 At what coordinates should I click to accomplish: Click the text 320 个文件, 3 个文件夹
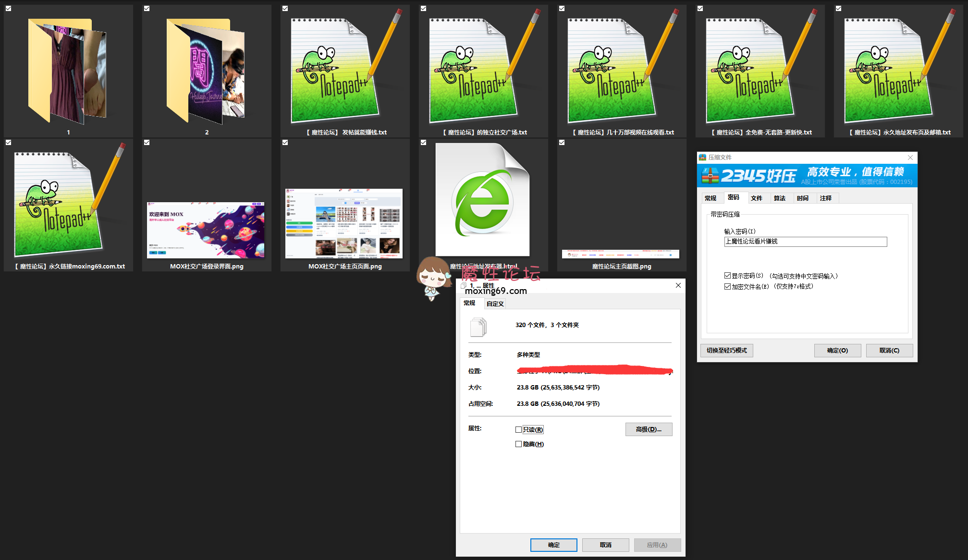coord(547,325)
